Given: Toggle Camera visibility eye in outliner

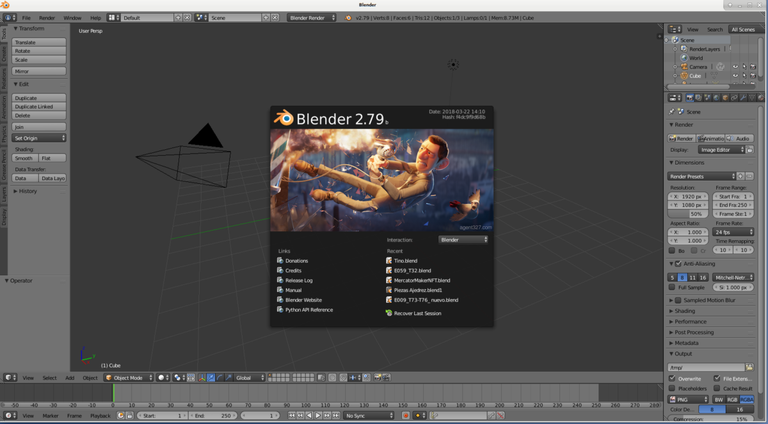Looking at the screenshot, I should point(735,67).
